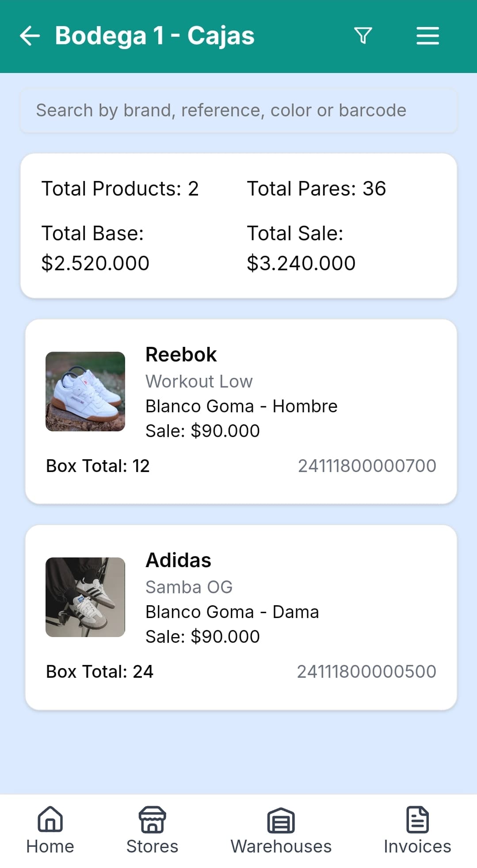The height and width of the screenshot is (868, 477).
Task: Tap barcode 24111800000500
Action: coord(366,672)
